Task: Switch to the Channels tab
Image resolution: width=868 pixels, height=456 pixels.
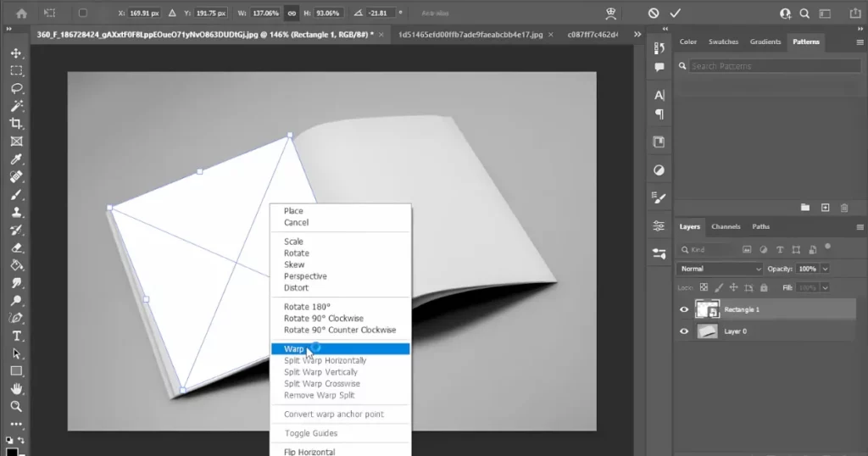Action: [726, 227]
